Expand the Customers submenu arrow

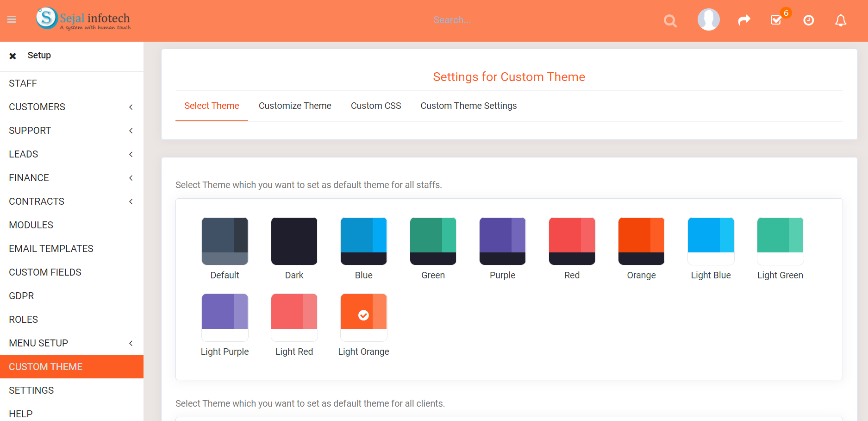[x=131, y=107]
